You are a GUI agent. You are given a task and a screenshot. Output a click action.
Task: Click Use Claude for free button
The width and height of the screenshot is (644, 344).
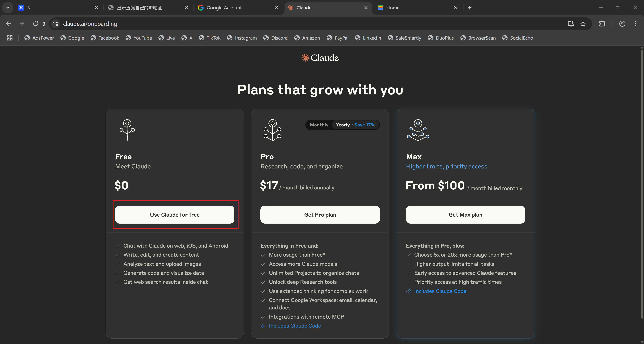pyautogui.click(x=175, y=215)
